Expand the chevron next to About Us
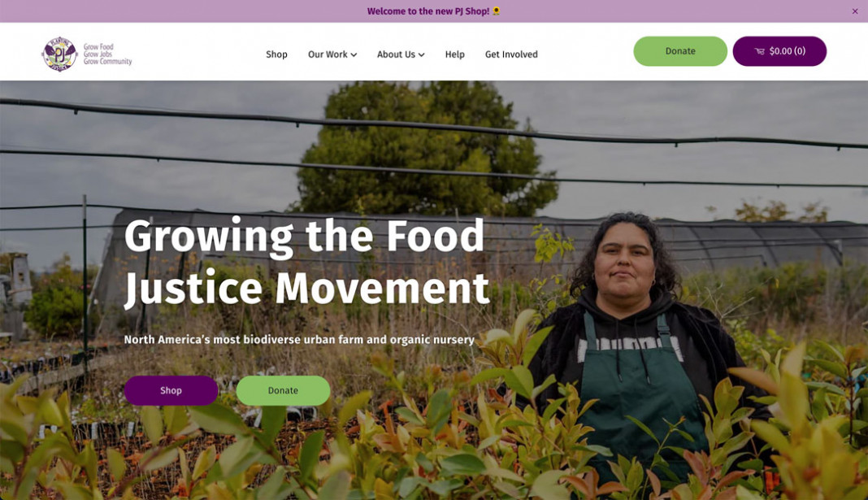The image size is (868, 500). [x=421, y=54]
